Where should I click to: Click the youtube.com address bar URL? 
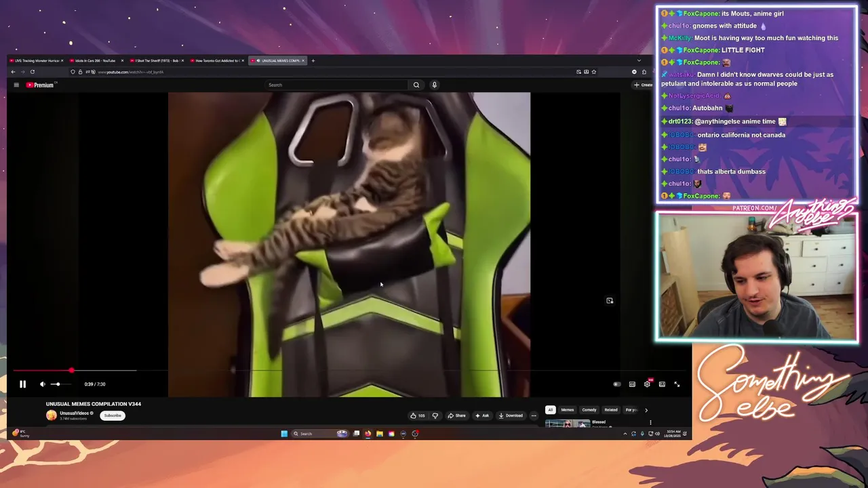pyautogui.click(x=130, y=72)
